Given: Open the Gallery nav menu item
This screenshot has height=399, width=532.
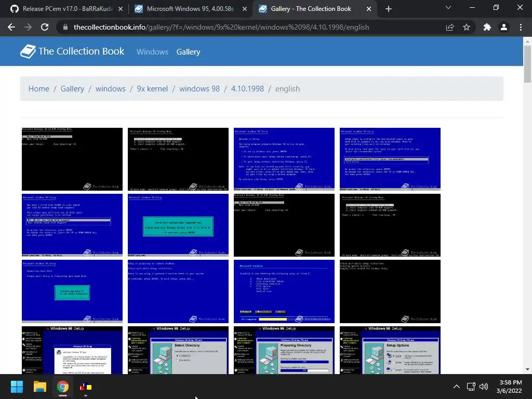Looking at the screenshot, I should point(188,52).
